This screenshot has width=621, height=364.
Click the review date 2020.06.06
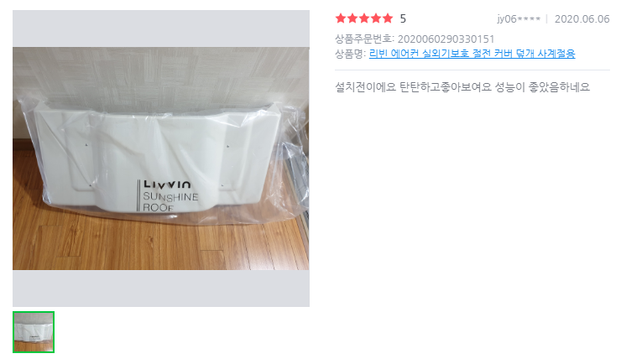click(x=582, y=19)
